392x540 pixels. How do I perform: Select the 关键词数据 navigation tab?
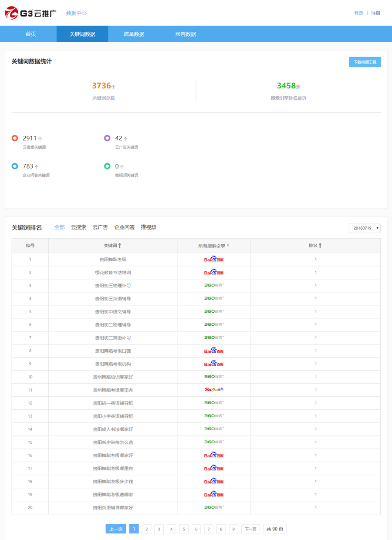tap(82, 34)
